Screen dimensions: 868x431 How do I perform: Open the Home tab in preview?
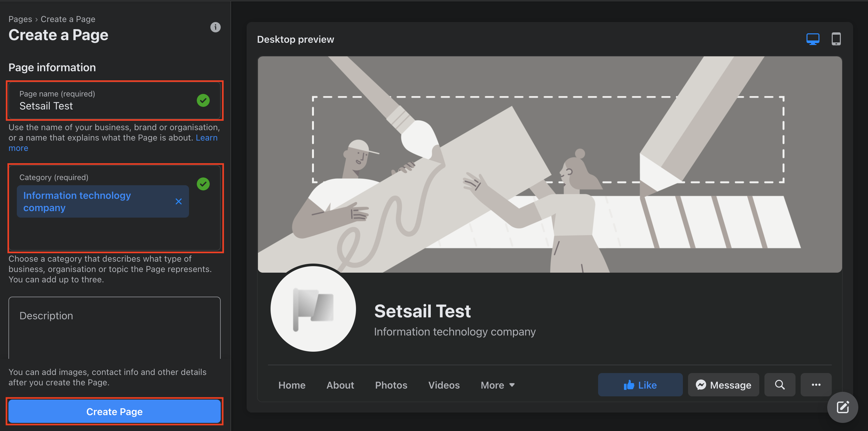tap(292, 385)
